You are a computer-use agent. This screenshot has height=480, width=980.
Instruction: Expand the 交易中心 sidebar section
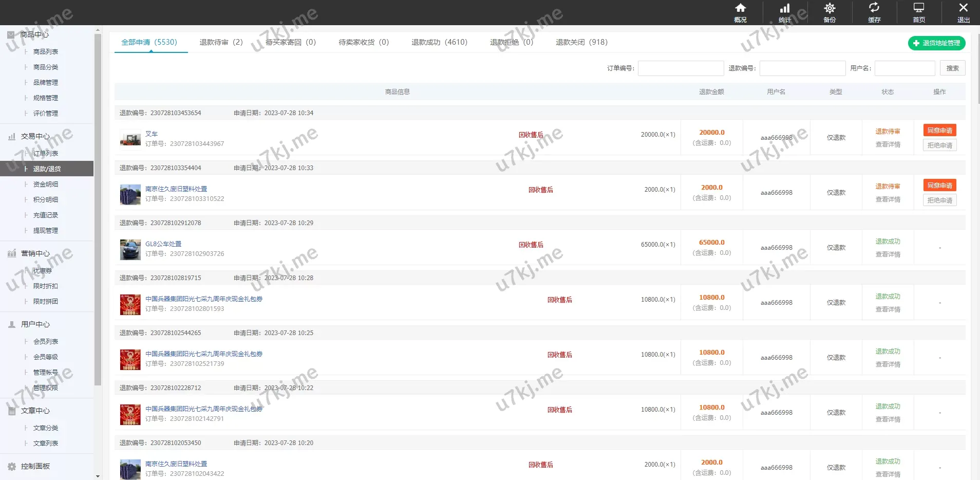(x=35, y=136)
